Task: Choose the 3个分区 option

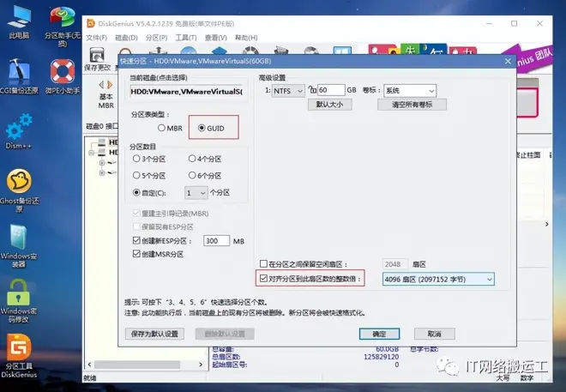Action: [149, 159]
